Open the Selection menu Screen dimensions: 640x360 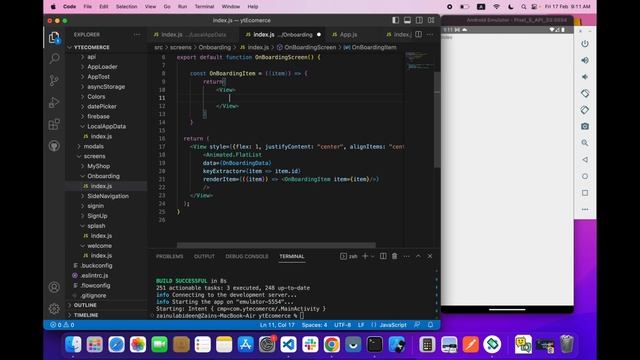[127, 7]
